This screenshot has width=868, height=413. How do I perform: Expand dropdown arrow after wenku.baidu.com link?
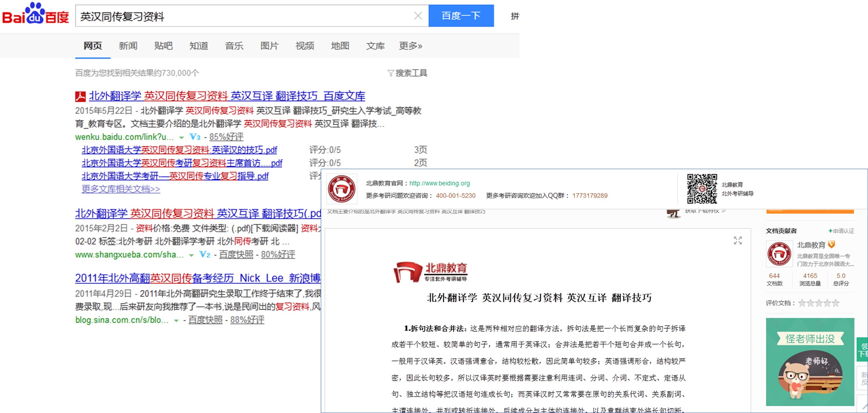181,138
